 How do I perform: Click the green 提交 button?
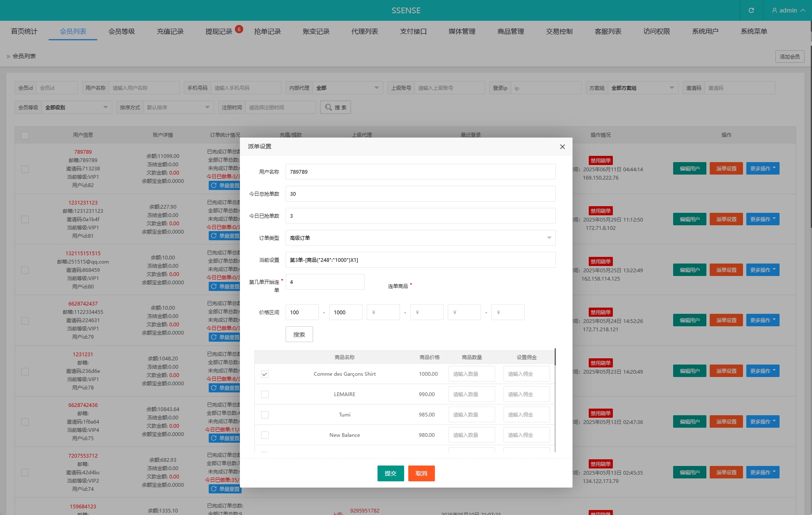click(x=390, y=473)
